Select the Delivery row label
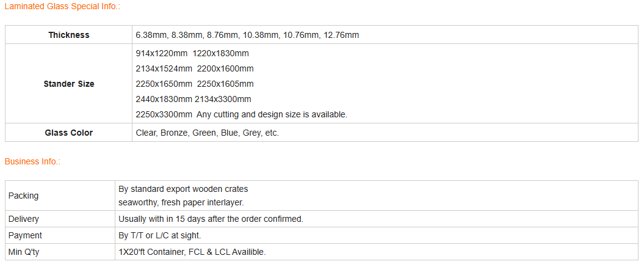The width and height of the screenshot is (644, 264). (24, 219)
